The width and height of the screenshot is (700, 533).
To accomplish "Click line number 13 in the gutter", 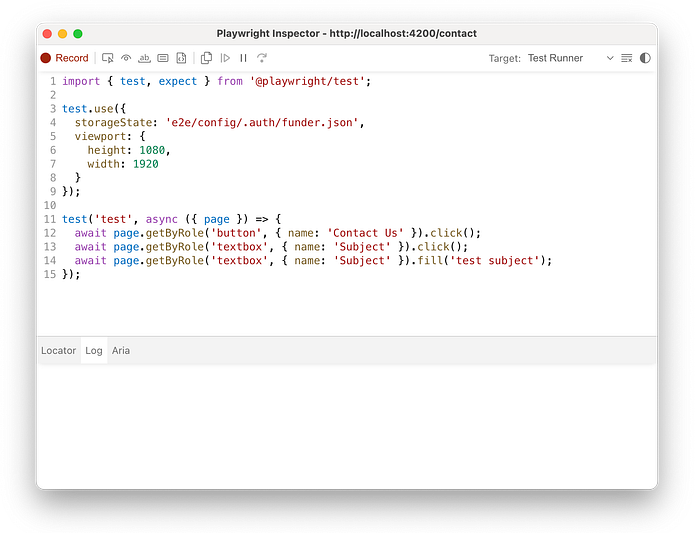I will click(50, 247).
